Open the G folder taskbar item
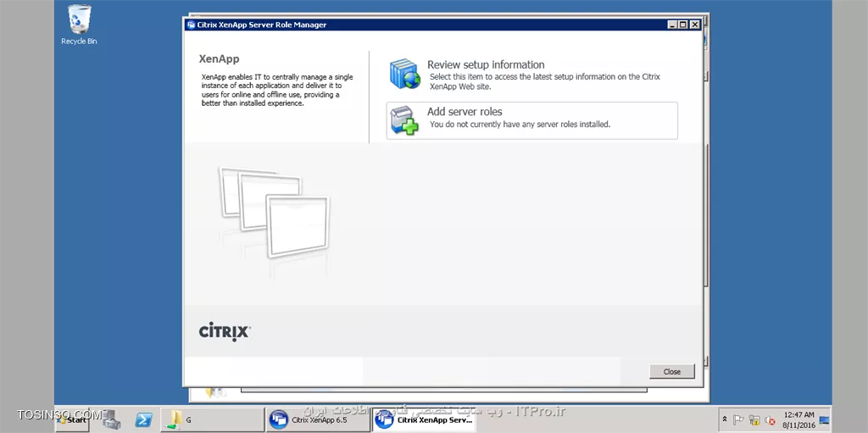Screen dimensions: 868x433 (x=212, y=419)
